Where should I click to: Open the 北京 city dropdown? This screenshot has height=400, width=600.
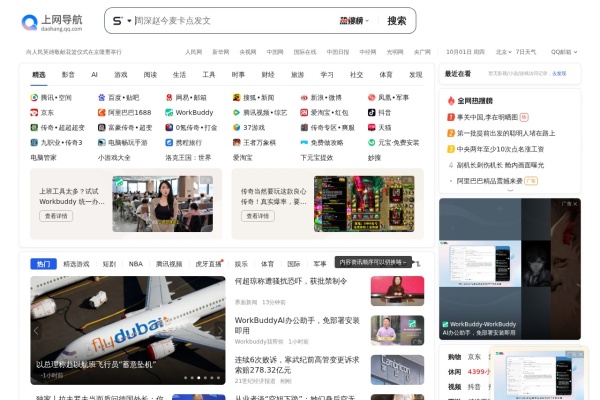503,52
